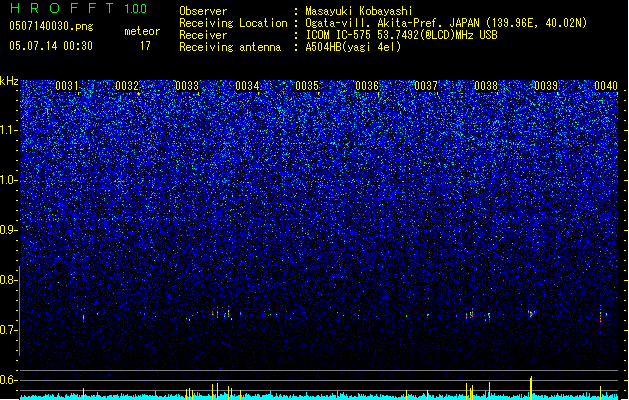Click the observer name Masayuki Kobayashi

click(x=359, y=11)
